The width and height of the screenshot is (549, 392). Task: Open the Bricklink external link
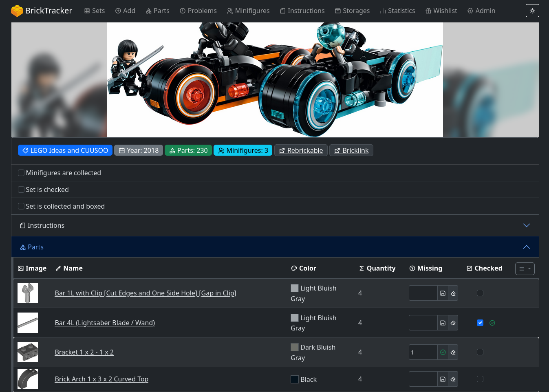(x=351, y=151)
